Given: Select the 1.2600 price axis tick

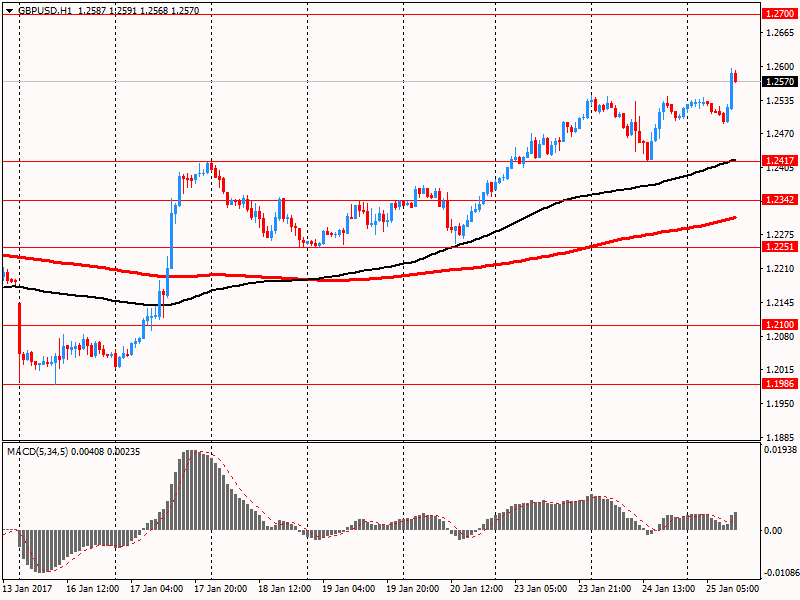Looking at the screenshot, I should pyautogui.click(x=781, y=66).
